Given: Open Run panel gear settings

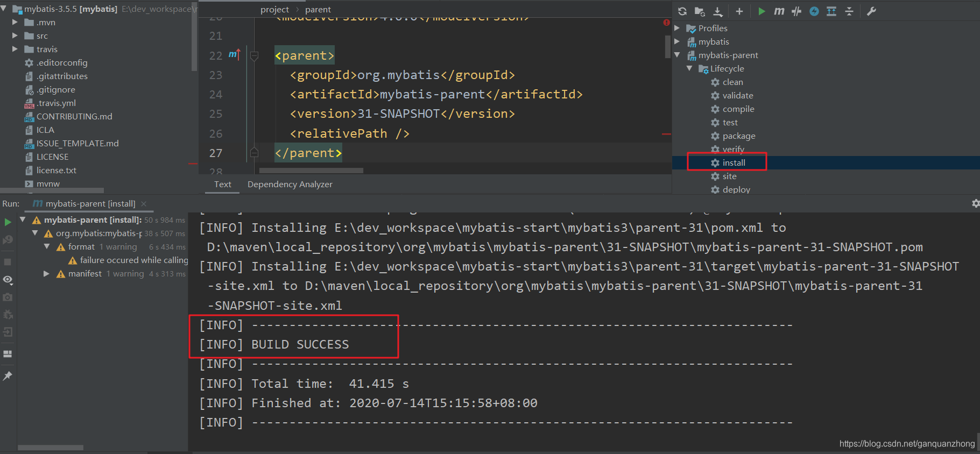Looking at the screenshot, I should tap(975, 203).
